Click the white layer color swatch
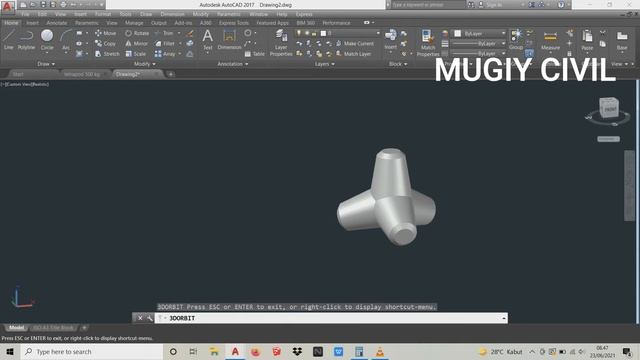This screenshot has height=360, width=640. click(x=323, y=33)
